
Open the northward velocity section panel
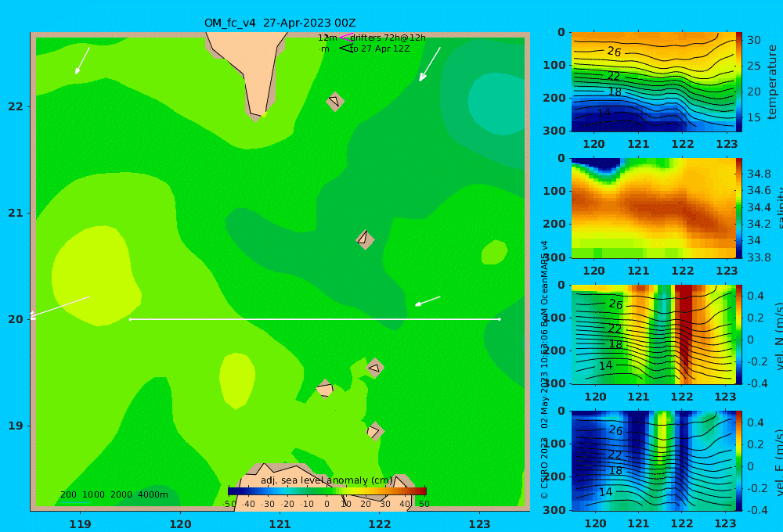click(653, 334)
